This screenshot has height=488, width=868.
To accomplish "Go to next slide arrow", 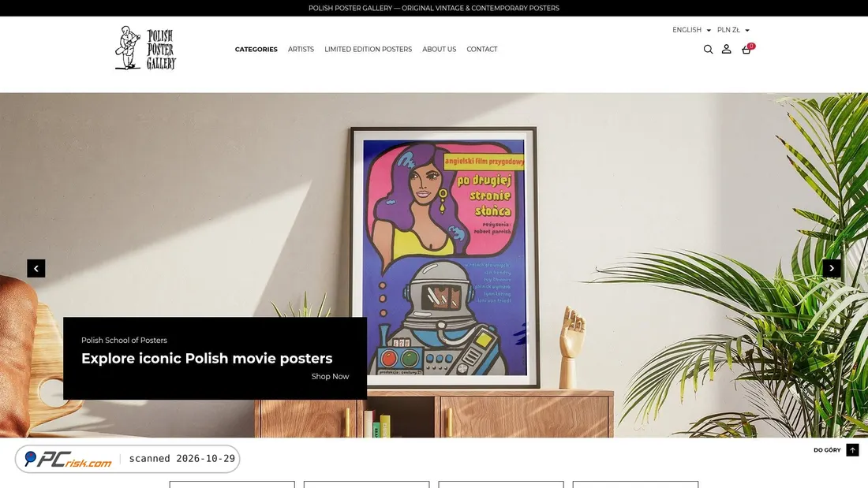I will [832, 268].
